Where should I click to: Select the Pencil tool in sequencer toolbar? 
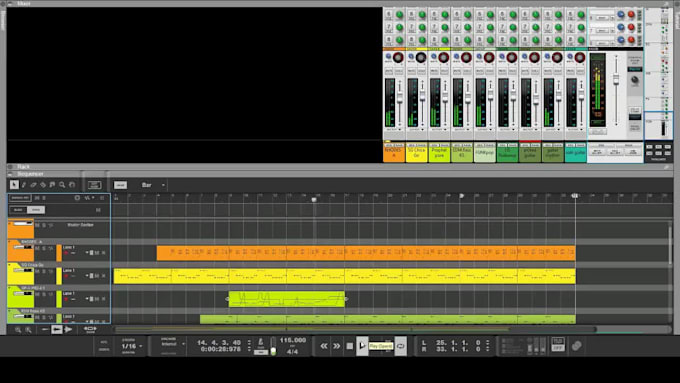(24, 185)
